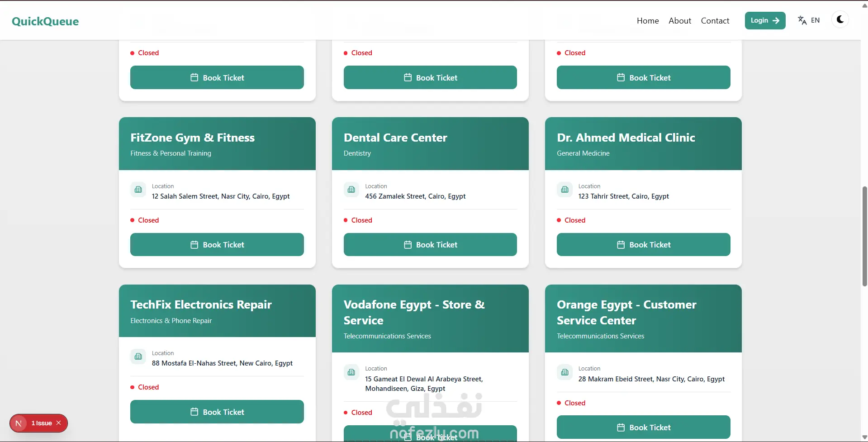The width and height of the screenshot is (868, 442).
Task: Click the location icon for Vodafone Egypt store
Action: point(351,372)
